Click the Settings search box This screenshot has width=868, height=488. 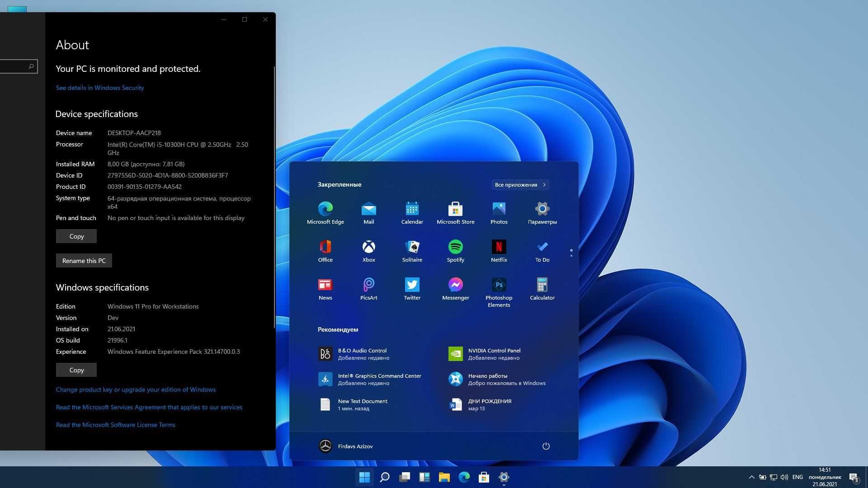(19, 66)
